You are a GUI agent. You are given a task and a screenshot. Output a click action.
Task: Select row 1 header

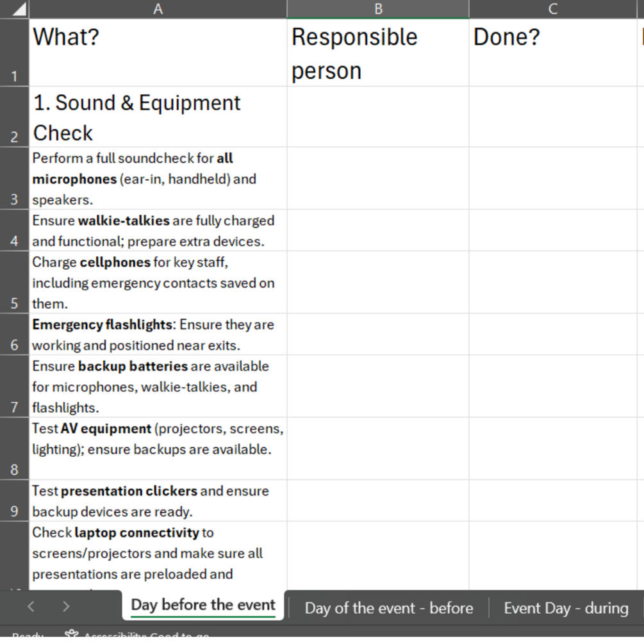14,53
